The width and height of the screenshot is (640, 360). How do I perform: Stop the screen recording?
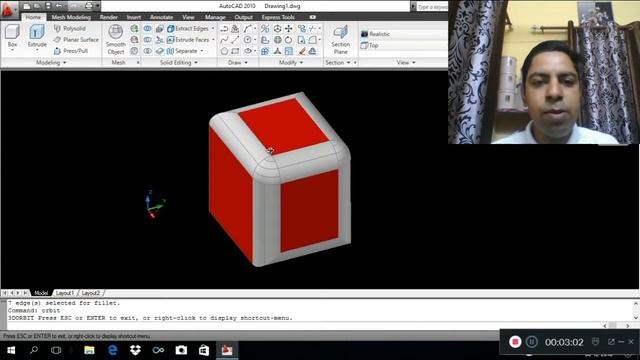coord(515,342)
